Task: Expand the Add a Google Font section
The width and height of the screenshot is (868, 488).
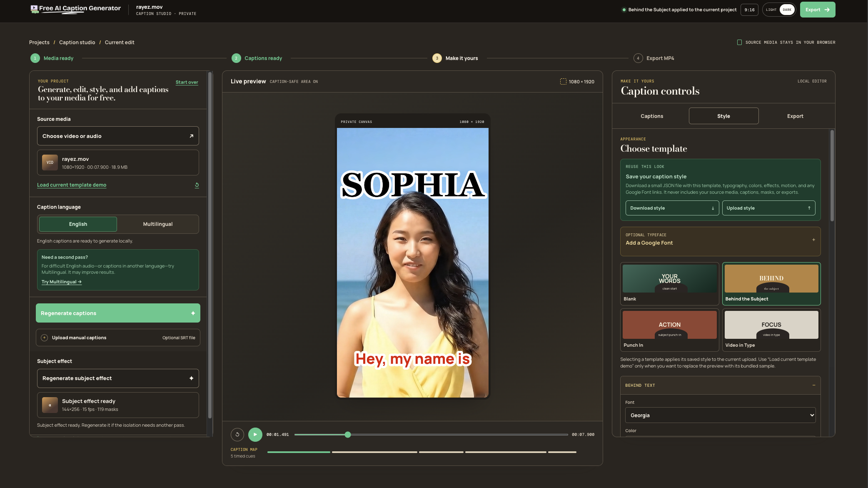Action: point(720,241)
